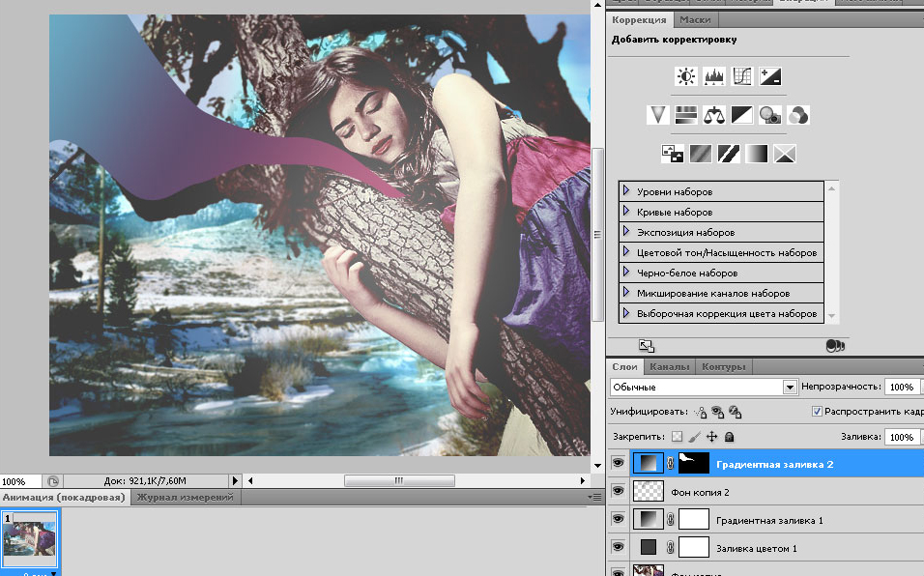Open the animation panel options menu

(x=594, y=498)
